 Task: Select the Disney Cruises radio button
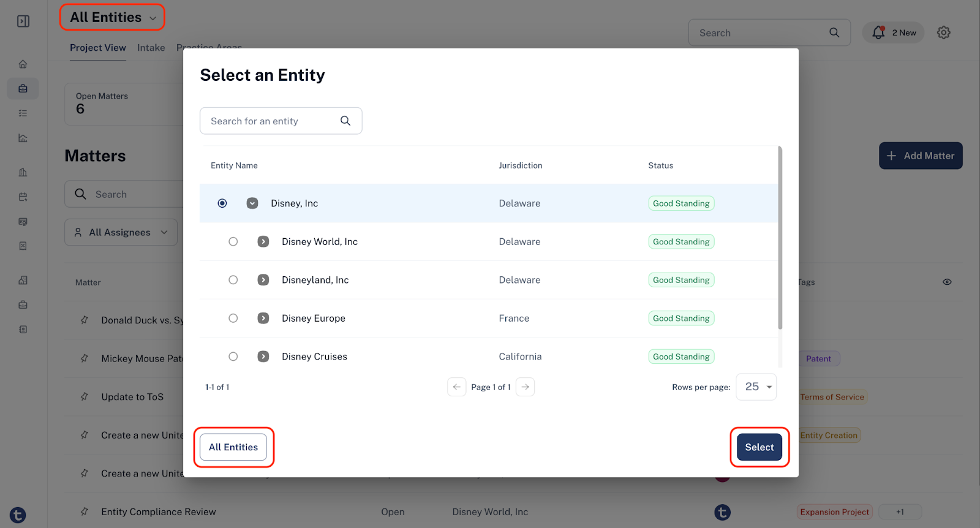point(233,356)
